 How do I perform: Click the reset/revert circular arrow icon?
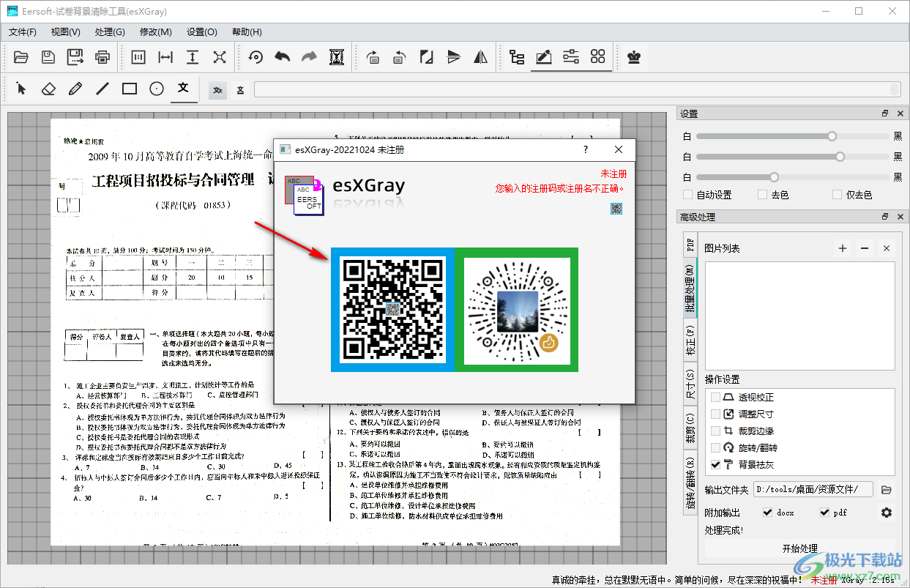click(256, 56)
